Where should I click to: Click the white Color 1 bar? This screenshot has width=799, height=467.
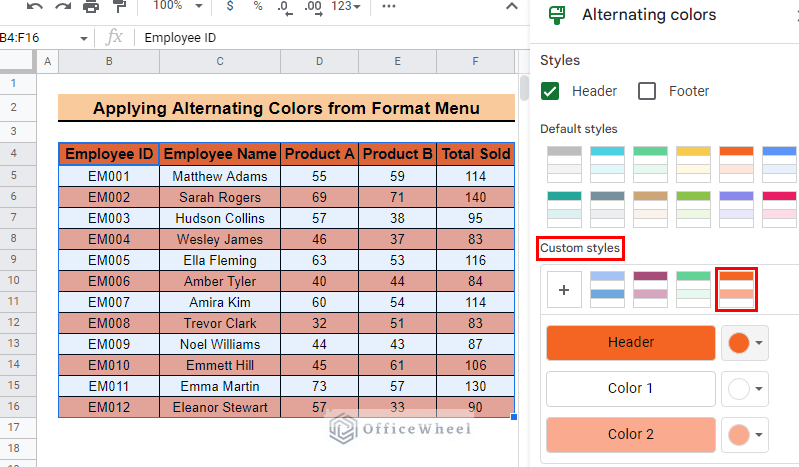click(x=631, y=388)
